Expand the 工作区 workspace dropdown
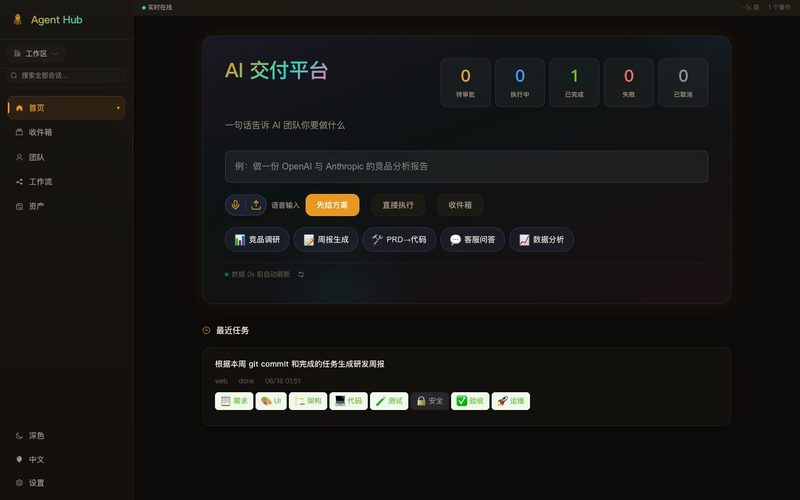This screenshot has height=500, width=800. pos(36,54)
